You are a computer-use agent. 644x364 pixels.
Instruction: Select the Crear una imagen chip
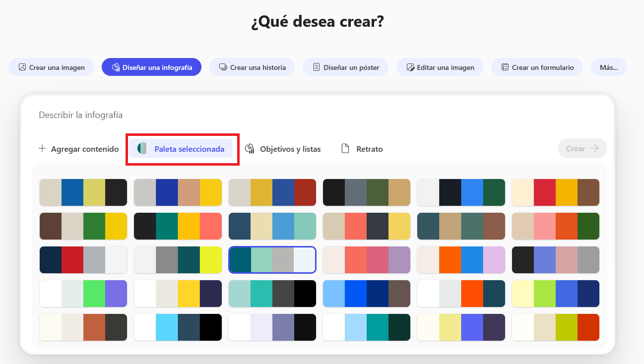[x=51, y=67]
